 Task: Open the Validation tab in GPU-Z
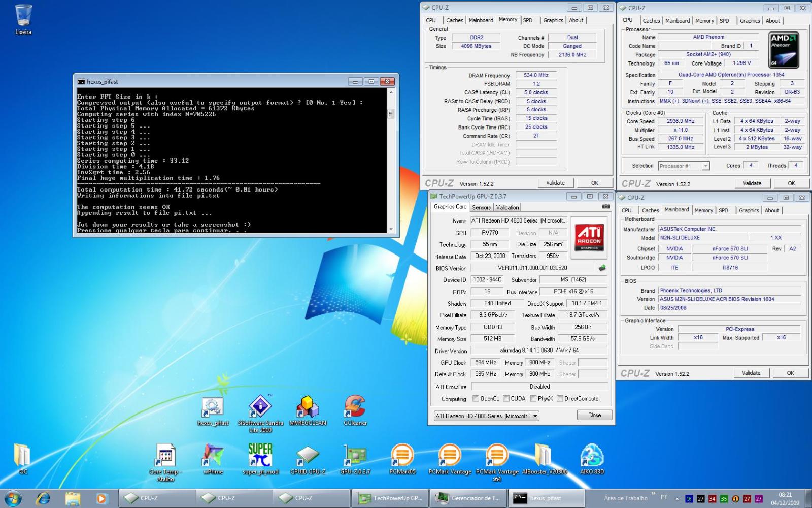tap(507, 207)
